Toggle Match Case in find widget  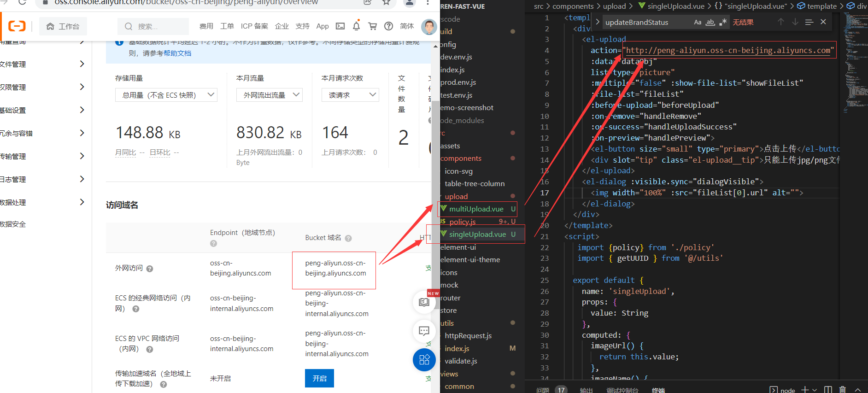point(698,22)
